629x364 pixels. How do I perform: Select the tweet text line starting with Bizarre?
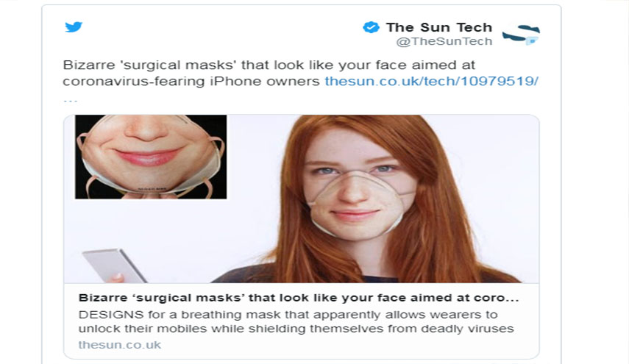click(269, 65)
